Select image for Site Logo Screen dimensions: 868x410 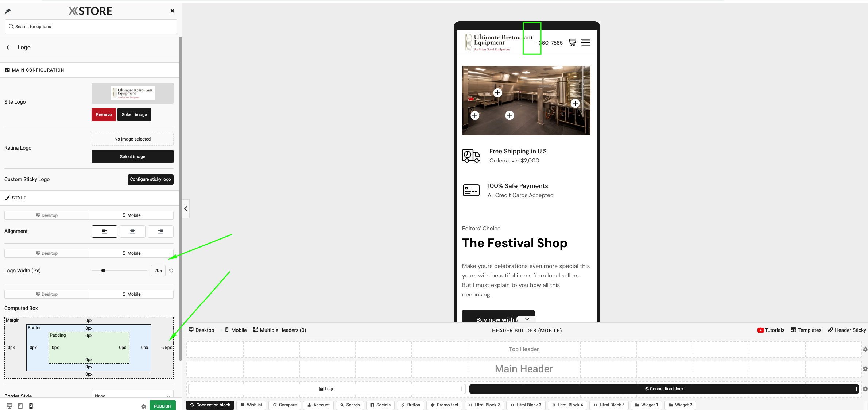[x=134, y=115]
